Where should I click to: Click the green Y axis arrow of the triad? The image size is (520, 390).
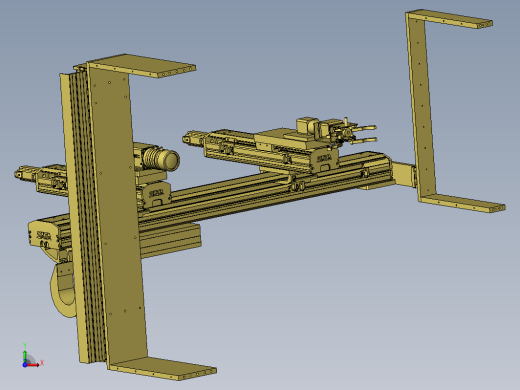point(25,356)
